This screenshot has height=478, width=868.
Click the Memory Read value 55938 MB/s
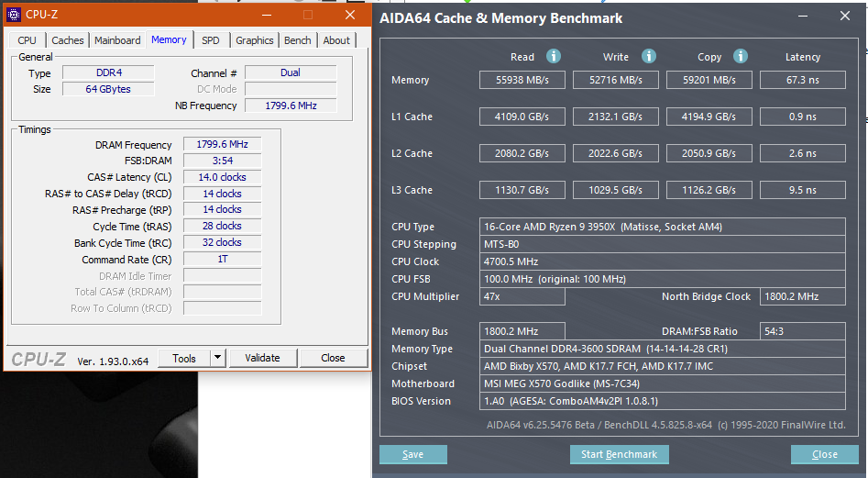point(522,80)
